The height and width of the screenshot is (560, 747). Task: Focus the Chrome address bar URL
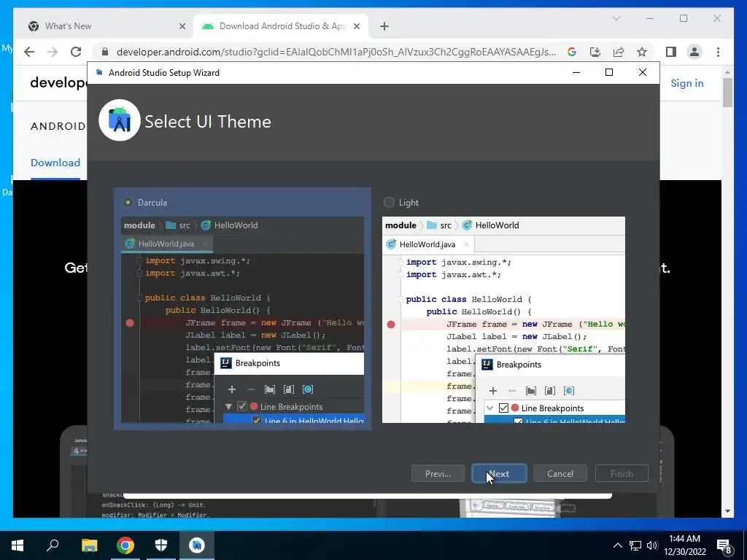(336, 52)
